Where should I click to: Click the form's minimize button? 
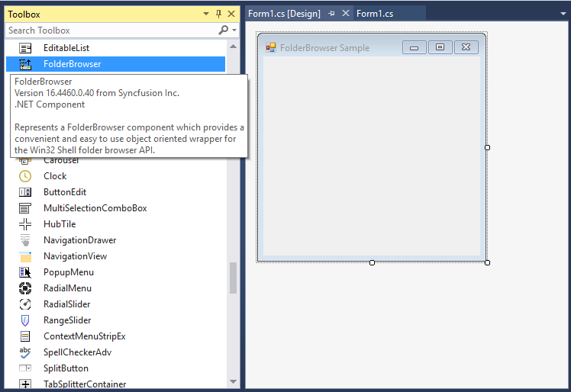coord(414,48)
